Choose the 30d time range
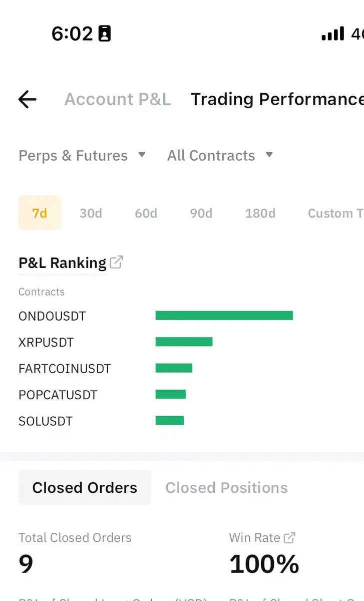Screen dimensions: 364x601 click(x=91, y=213)
